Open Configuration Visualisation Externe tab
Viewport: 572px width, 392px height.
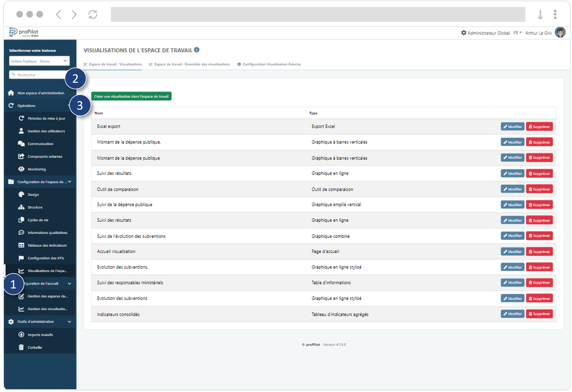tap(269, 64)
